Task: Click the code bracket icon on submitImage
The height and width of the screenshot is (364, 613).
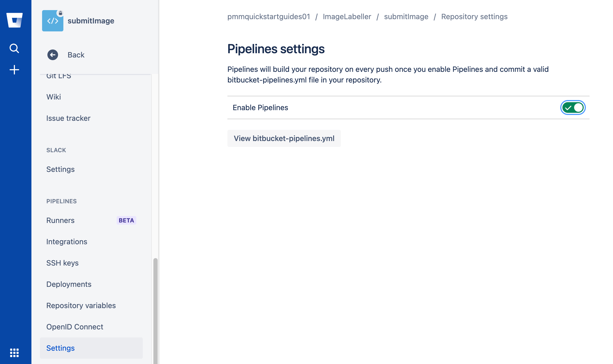Action: 52,20
